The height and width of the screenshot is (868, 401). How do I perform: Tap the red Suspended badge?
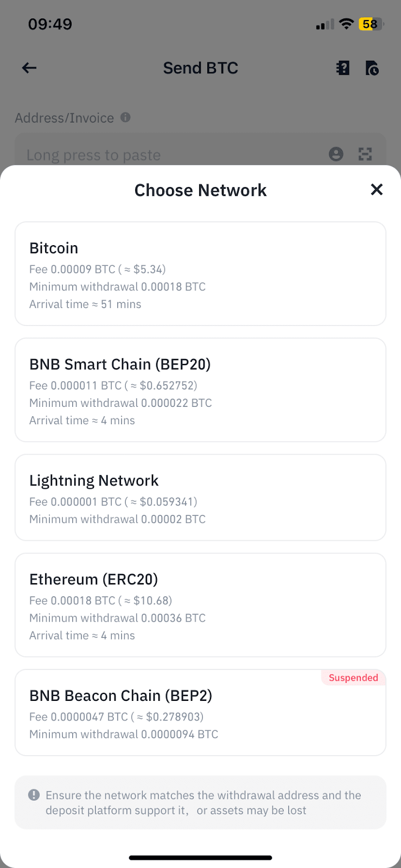click(353, 678)
